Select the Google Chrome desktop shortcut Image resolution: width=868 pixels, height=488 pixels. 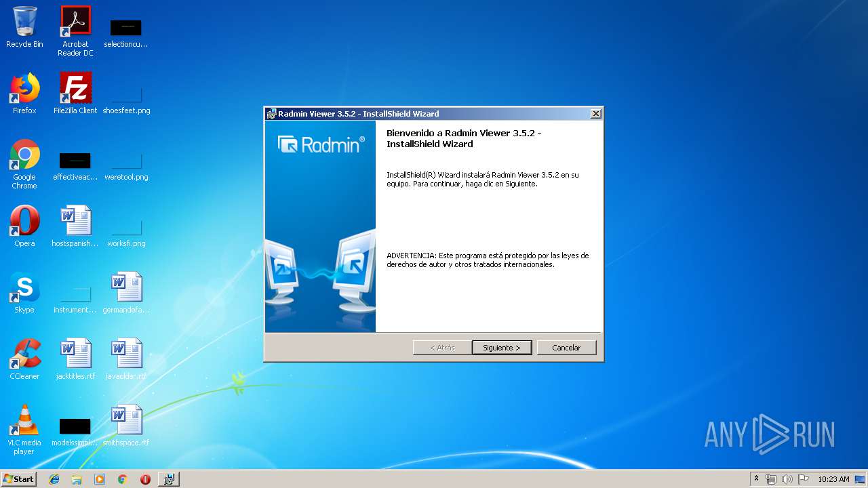(24, 164)
